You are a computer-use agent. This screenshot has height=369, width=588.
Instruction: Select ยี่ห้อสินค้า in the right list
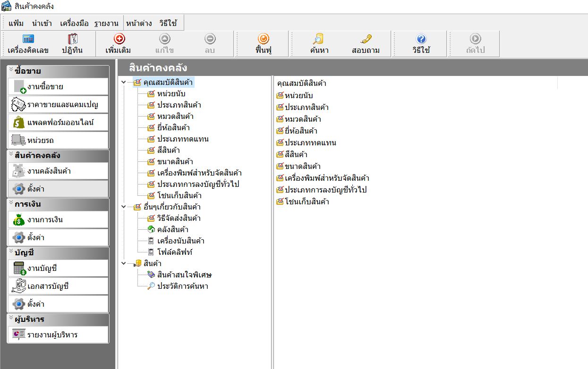300,131
